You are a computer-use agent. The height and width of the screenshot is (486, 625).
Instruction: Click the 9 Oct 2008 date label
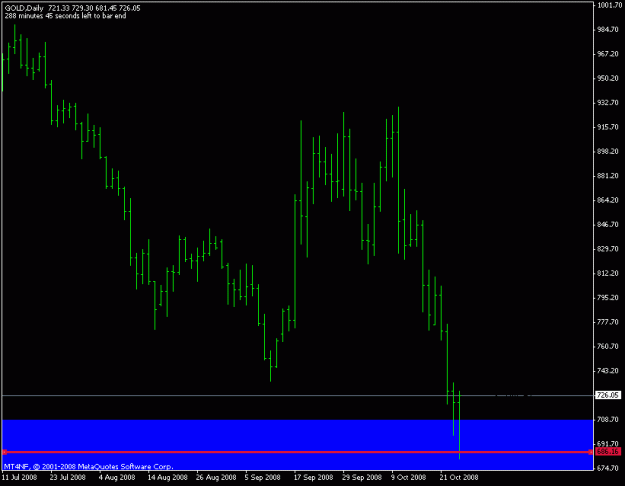click(x=408, y=477)
